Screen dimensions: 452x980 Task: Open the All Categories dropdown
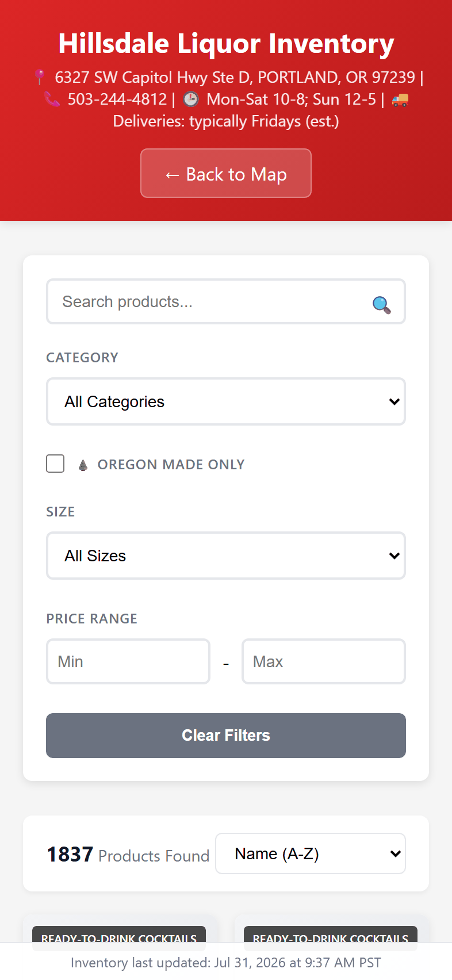click(226, 401)
